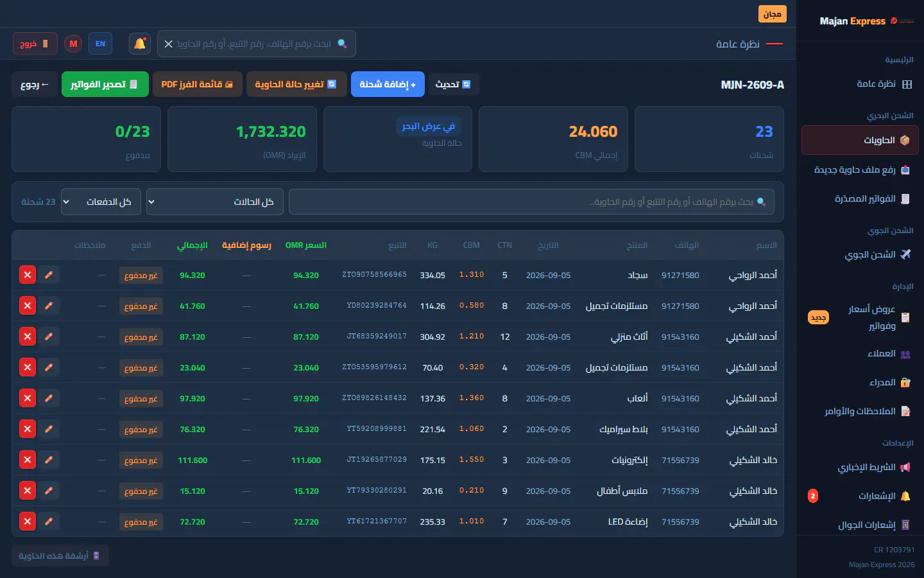Edit the سجاد shipment row with pencil icon
The image size is (924, 578).
point(49,275)
